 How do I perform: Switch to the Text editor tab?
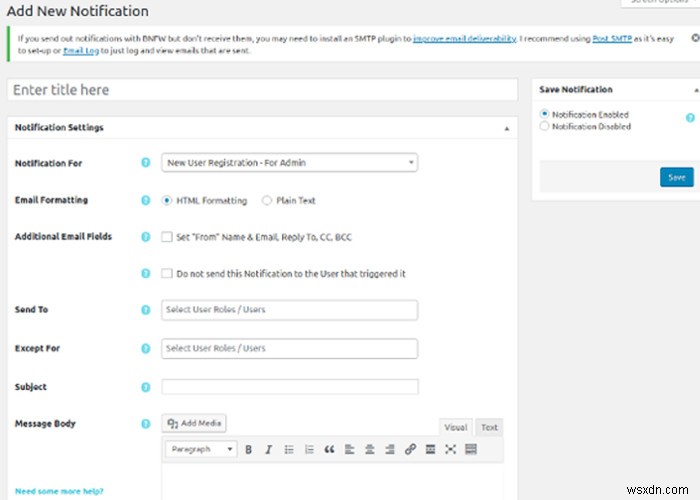click(489, 427)
